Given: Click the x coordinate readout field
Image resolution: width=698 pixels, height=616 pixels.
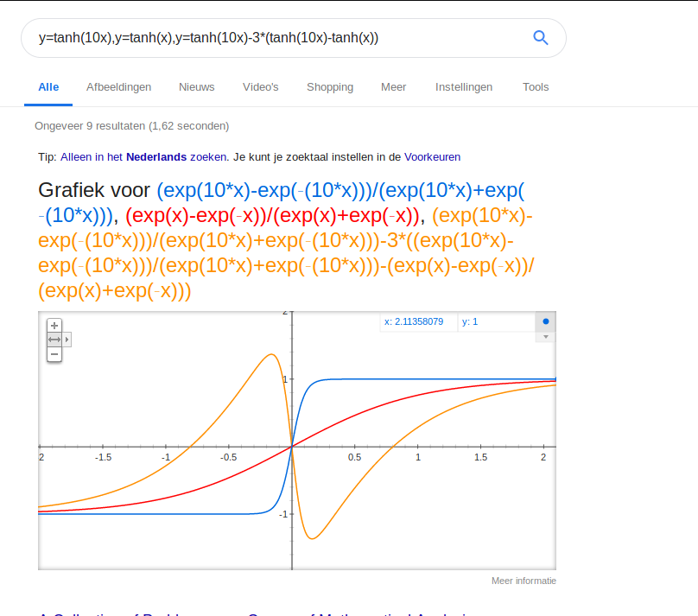Looking at the screenshot, I should click(418, 321).
